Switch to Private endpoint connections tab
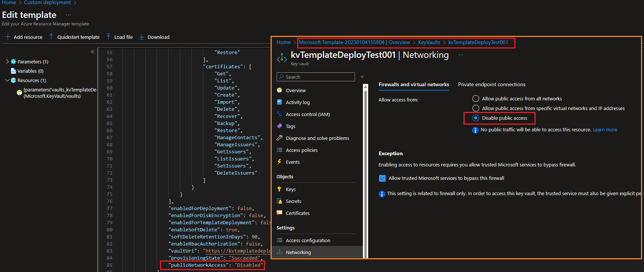This screenshot has height=272, width=644. click(x=492, y=85)
